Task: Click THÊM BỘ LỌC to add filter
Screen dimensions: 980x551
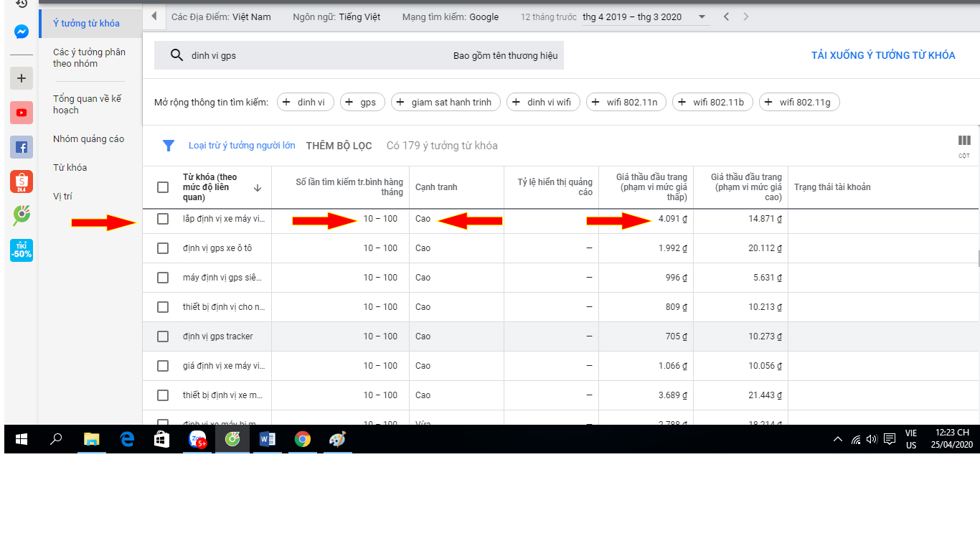Action: (339, 146)
